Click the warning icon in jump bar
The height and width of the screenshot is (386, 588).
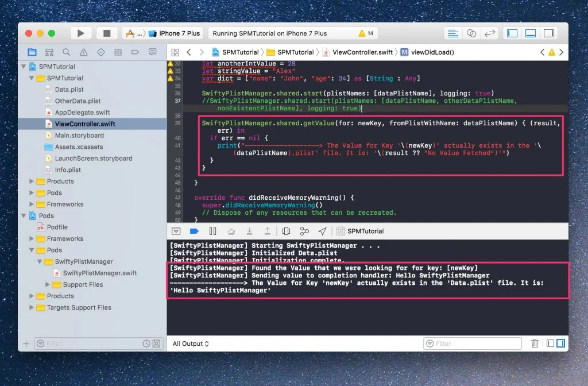tap(552, 52)
